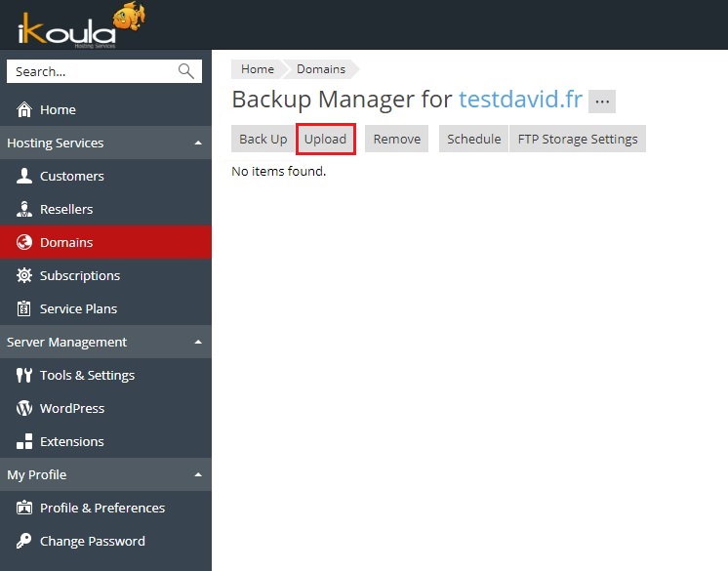
Task: Open the ellipsis menu beside testdavid.fr
Action: coord(602,102)
